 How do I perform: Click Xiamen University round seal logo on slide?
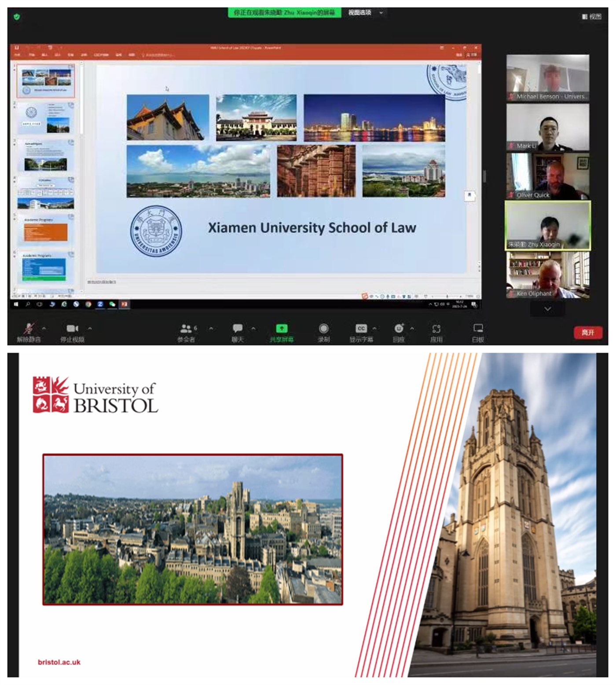(x=156, y=231)
